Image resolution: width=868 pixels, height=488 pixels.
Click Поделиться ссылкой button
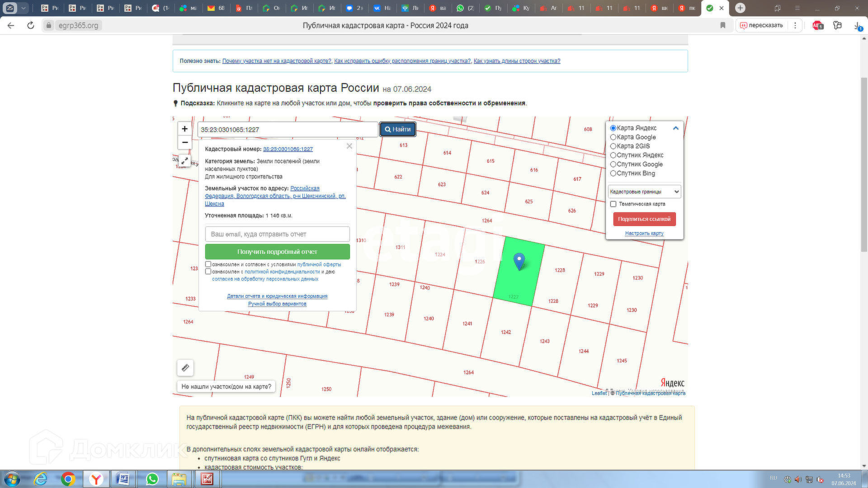coord(644,219)
